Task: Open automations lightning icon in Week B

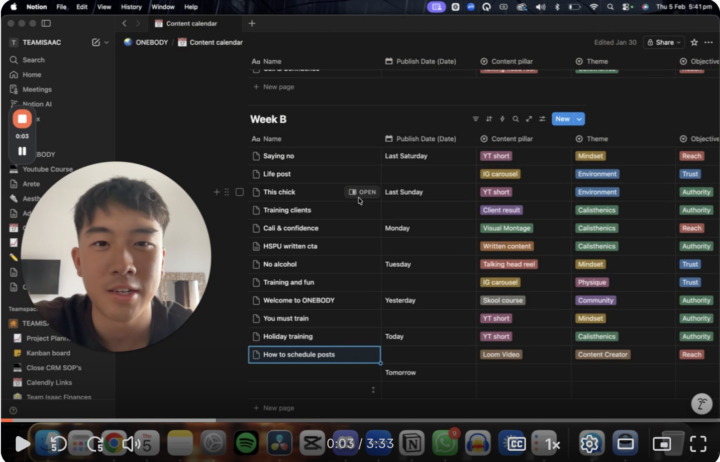Action: coord(502,119)
